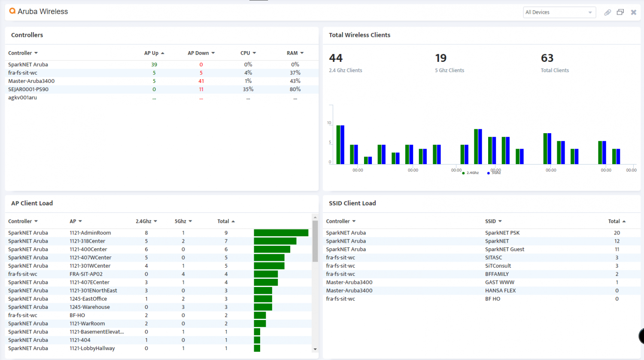Click the sort arrow on RAM column
This screenshot has width=644, height=360.
pos(302,53)
